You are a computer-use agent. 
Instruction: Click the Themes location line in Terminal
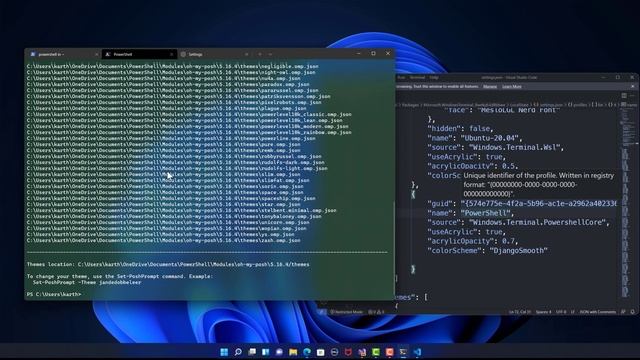(x=168, y=264)
